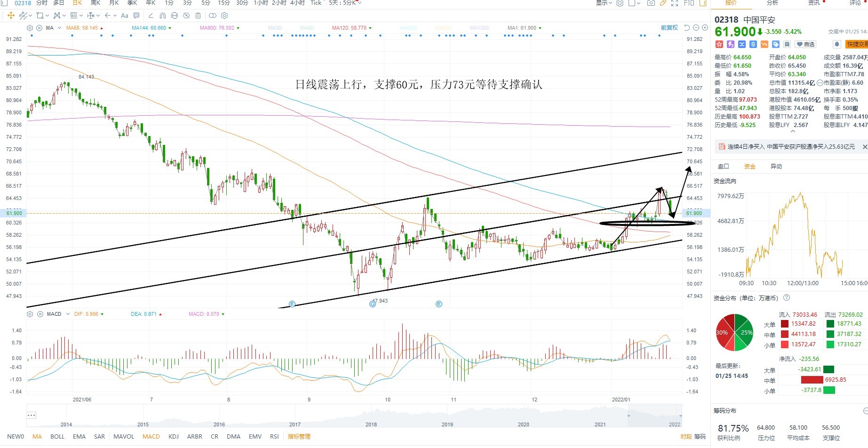
Task: Open 指标管理 indicator management
Action: point(299,437)
